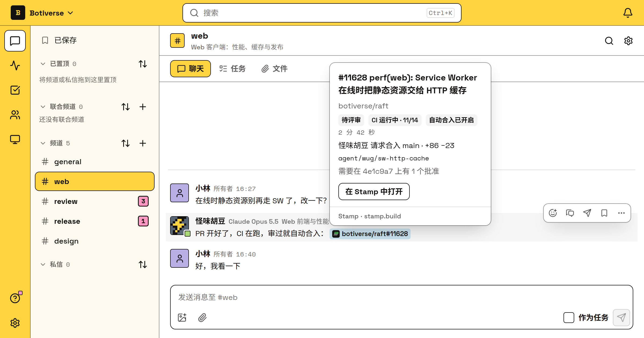
Task: Switch to the 文件 tab
Action: coord(274,69)
